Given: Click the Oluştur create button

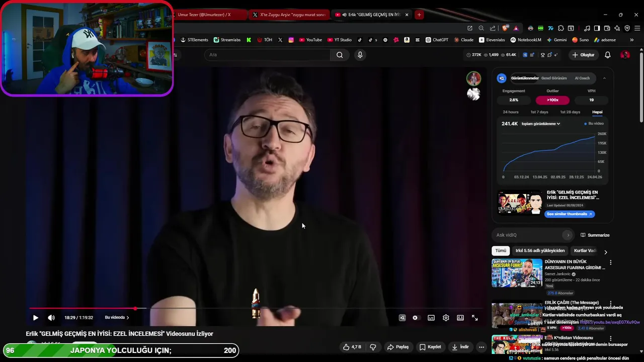Looking at the screenshot, I should pyautogui.click(x=584, y=55).
